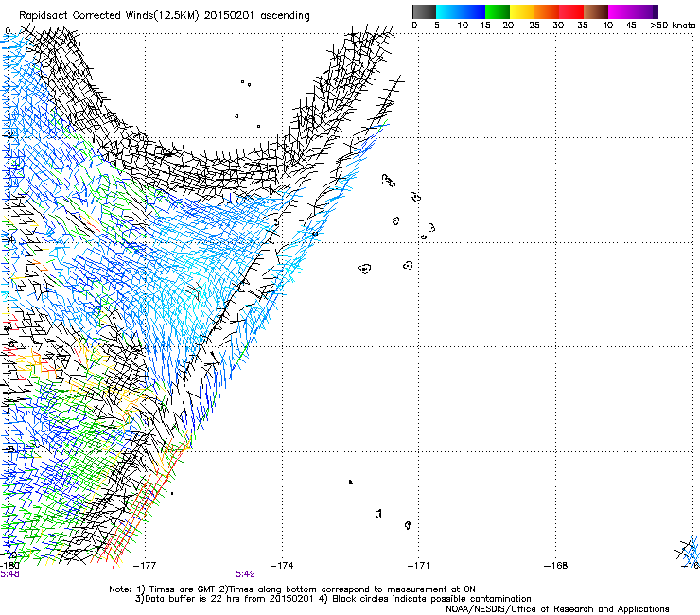This screenshot has height=615, width=700.
Task: Click the '-171' longitude axis label
Action: coord(419,566)
